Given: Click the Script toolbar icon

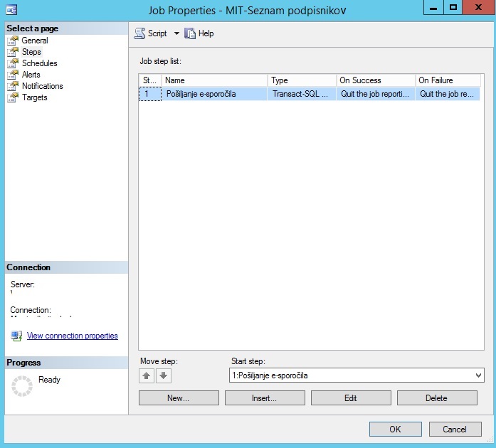Looking at the screenshot, I should pyautogui.click(x=139, y=33).
